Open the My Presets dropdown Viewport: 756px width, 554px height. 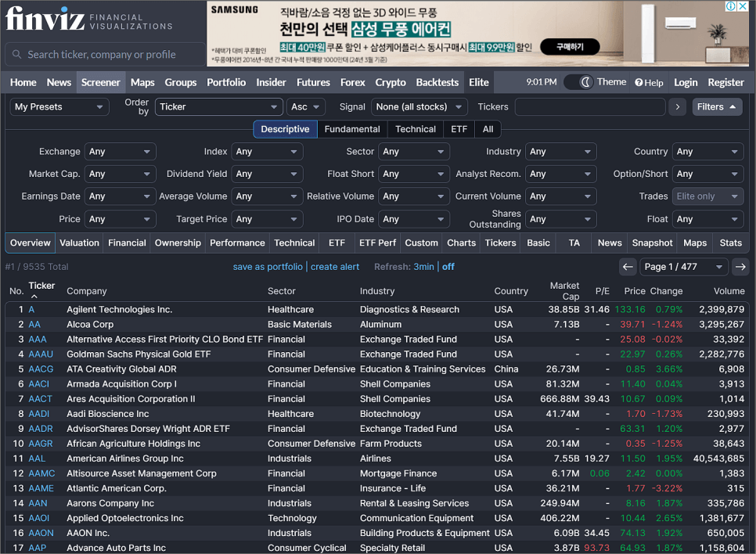(59, 106)
